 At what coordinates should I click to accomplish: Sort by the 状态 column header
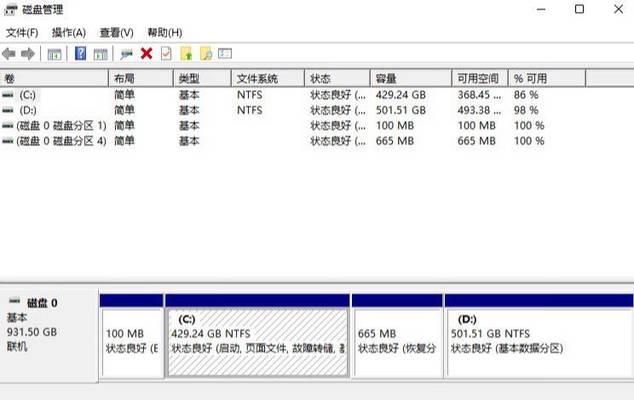pos(337,78)
